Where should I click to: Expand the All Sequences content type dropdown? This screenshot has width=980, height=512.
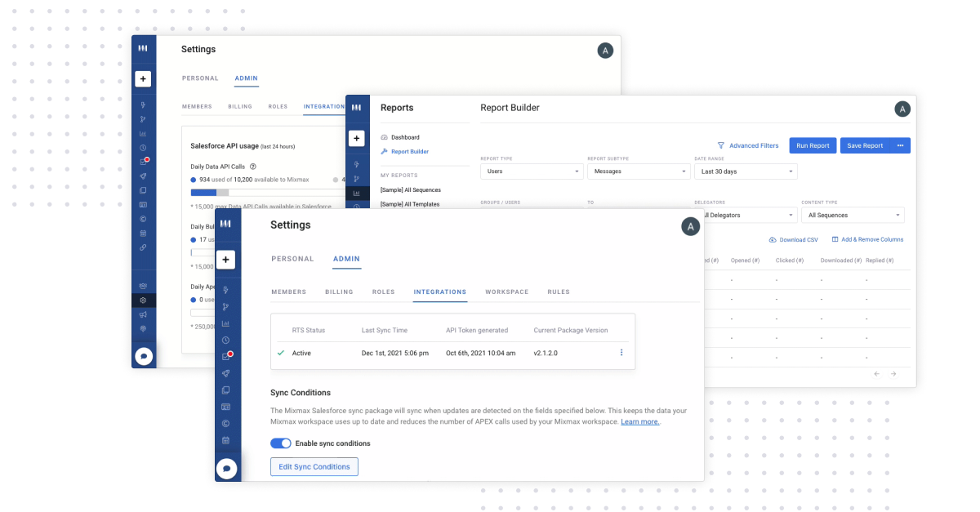point(853,215)
